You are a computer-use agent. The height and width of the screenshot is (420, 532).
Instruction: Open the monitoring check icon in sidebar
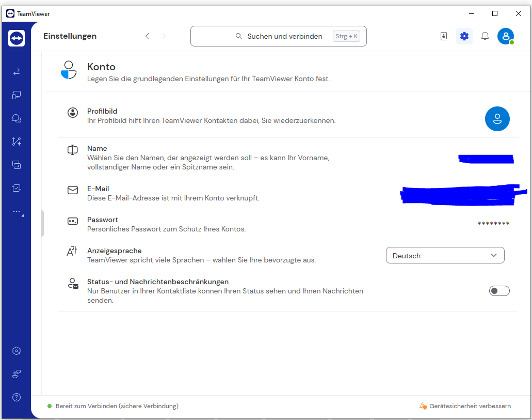[x=17, y=188]
